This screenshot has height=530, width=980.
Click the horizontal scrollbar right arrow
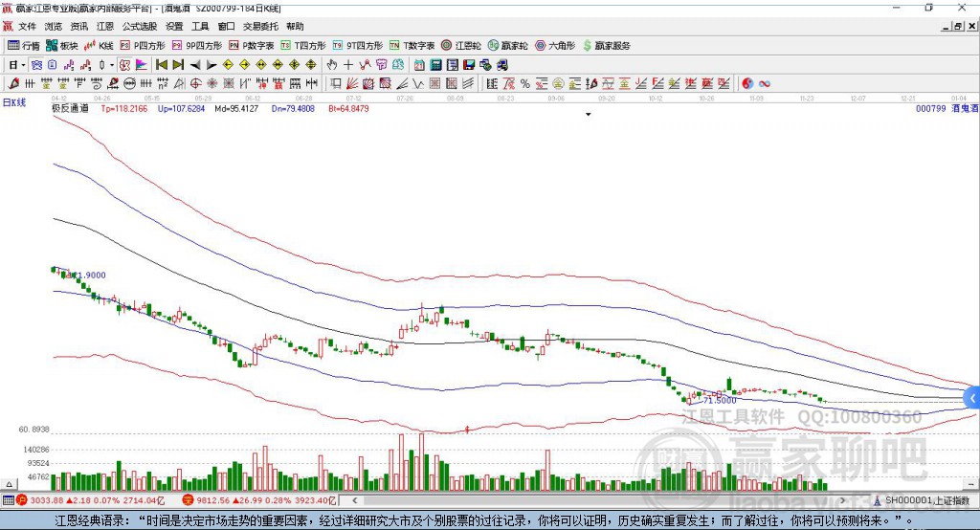[842, 500]
